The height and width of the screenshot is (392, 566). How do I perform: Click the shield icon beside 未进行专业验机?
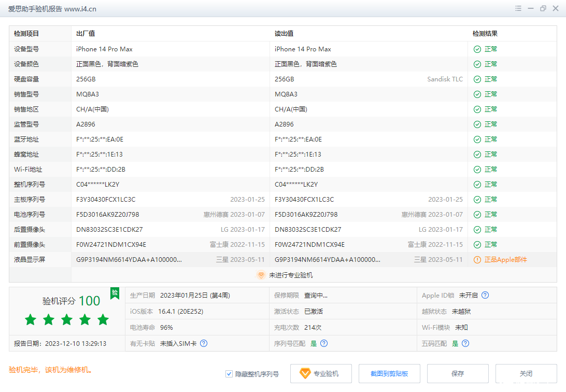pyautogui.click(x=261, y=275)
